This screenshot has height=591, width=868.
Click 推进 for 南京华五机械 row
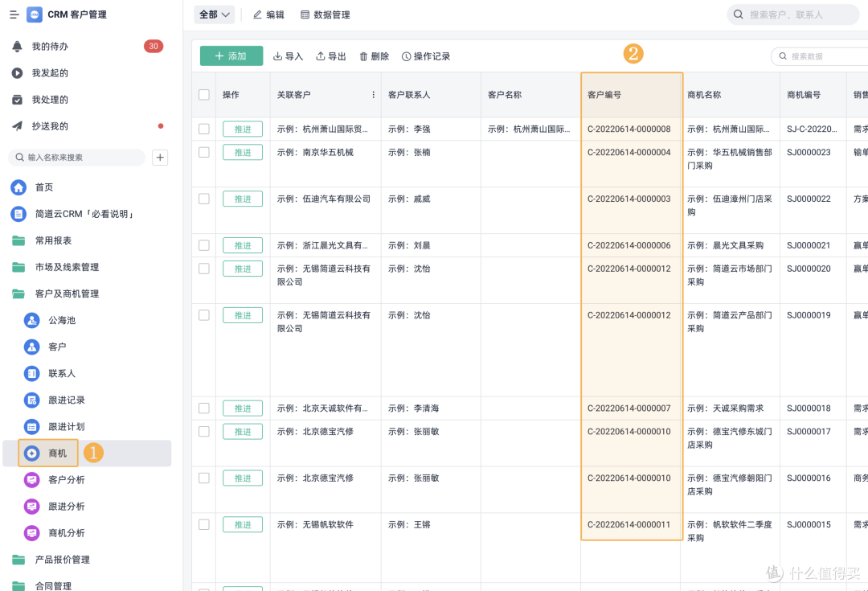243,152
